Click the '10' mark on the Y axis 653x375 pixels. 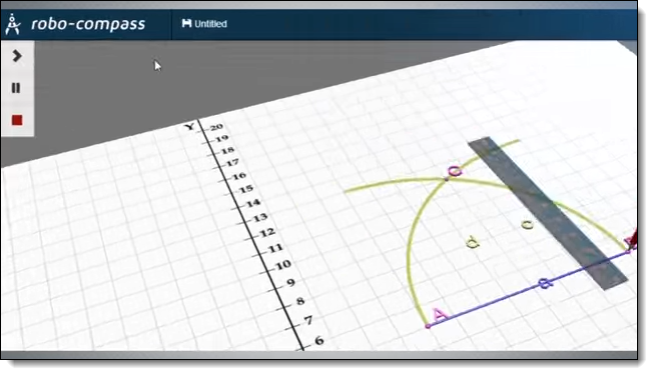coord(283,265)
